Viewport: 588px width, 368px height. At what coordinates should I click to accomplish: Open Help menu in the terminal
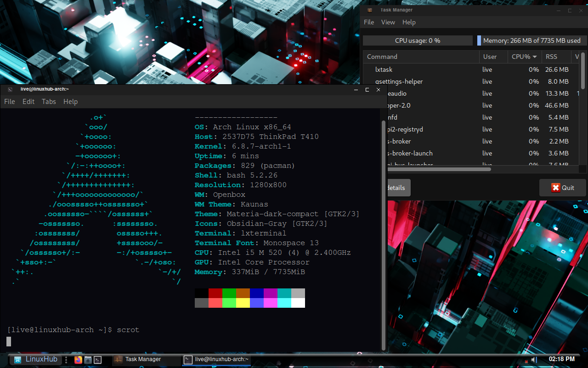coord(70,102)
